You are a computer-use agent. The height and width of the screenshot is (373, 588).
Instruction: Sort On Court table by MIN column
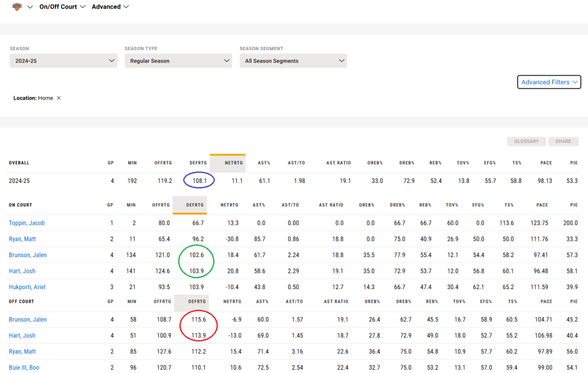[131, 205]
